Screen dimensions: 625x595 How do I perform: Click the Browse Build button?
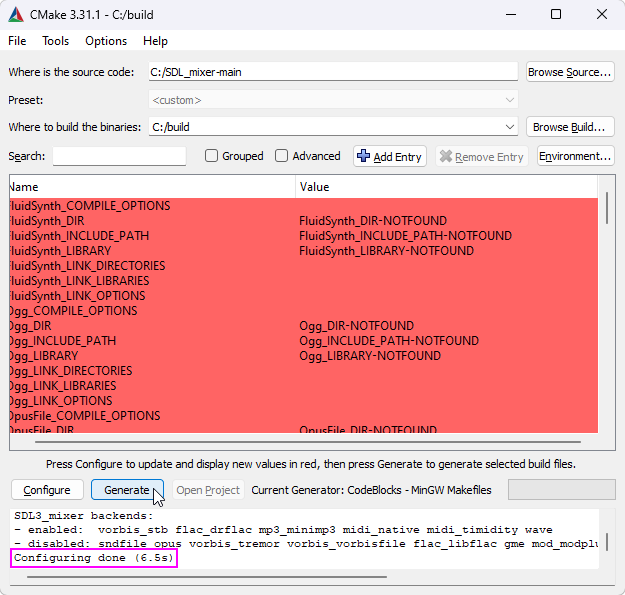(x=570, y=127)
